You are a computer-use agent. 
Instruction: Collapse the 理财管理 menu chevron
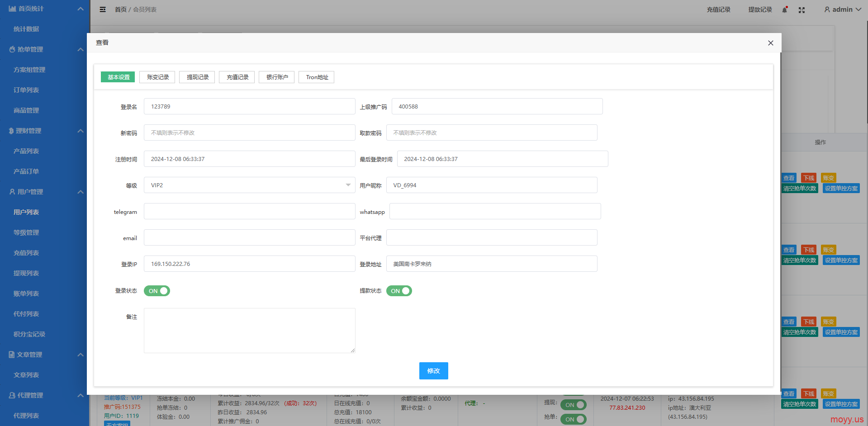click(81, 131)
